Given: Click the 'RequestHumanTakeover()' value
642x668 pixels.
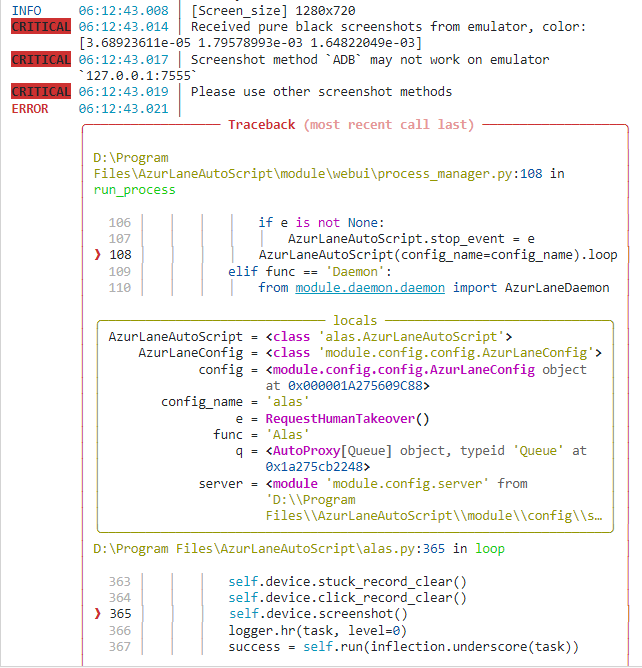Looking at the screenshot, I should [347, 419].
